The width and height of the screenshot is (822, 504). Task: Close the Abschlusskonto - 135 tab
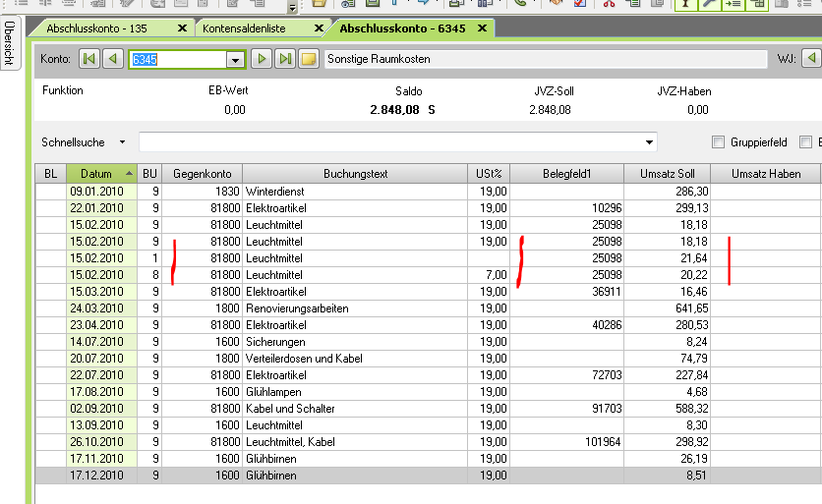(x=183, y=28)
